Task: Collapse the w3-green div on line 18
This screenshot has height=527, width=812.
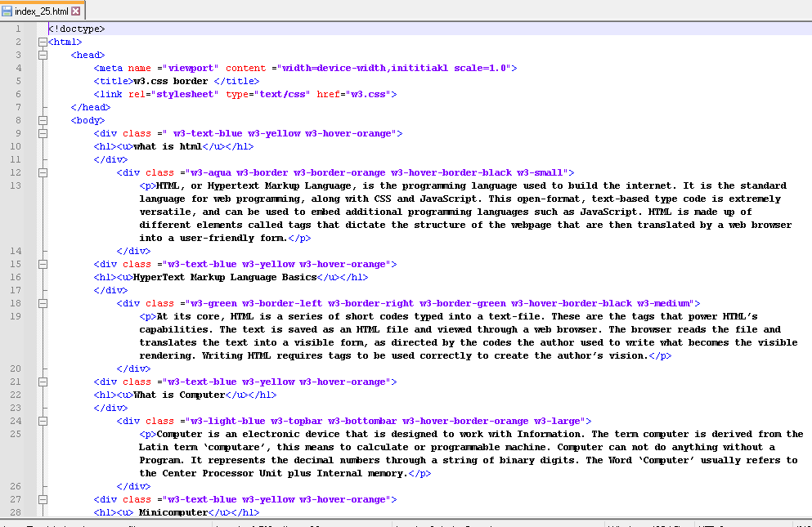Action: pos(42,303)
